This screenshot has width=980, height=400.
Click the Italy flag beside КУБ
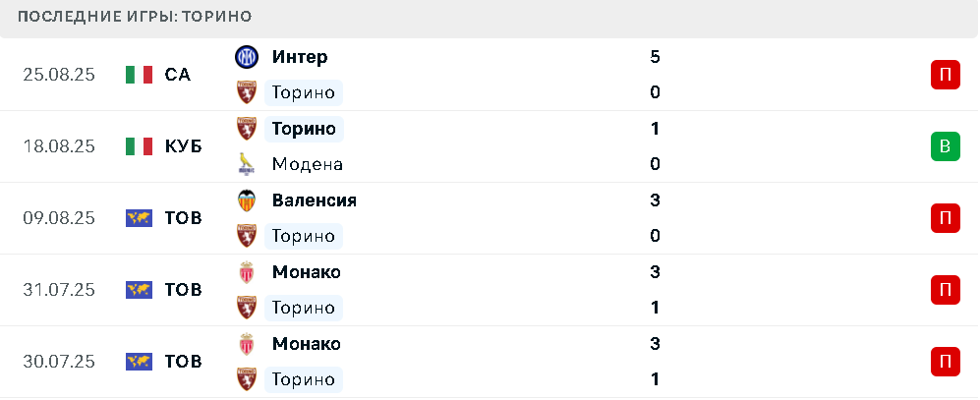(139, 146)
